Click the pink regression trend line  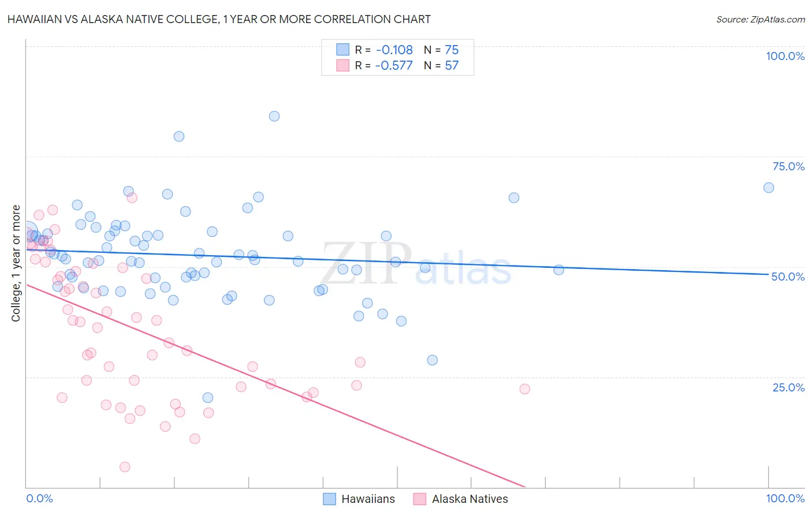(x=276, y=386)
